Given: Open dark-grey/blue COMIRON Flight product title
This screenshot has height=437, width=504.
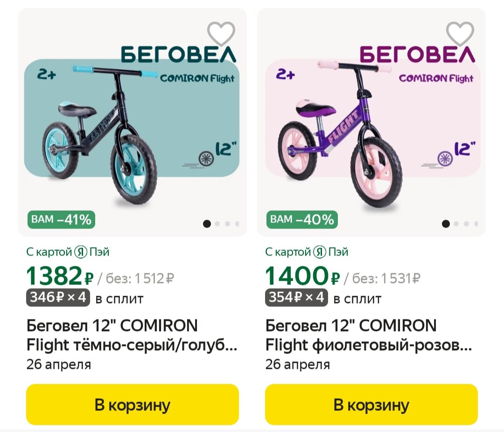Looking at the screenshot, I should [x=132, y=335].
